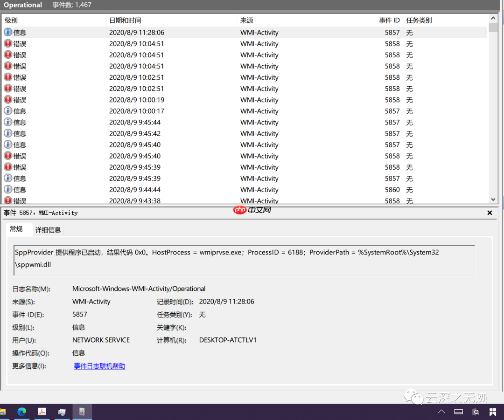Click the Operational log title
504x420 pixels.
point(23,5)
